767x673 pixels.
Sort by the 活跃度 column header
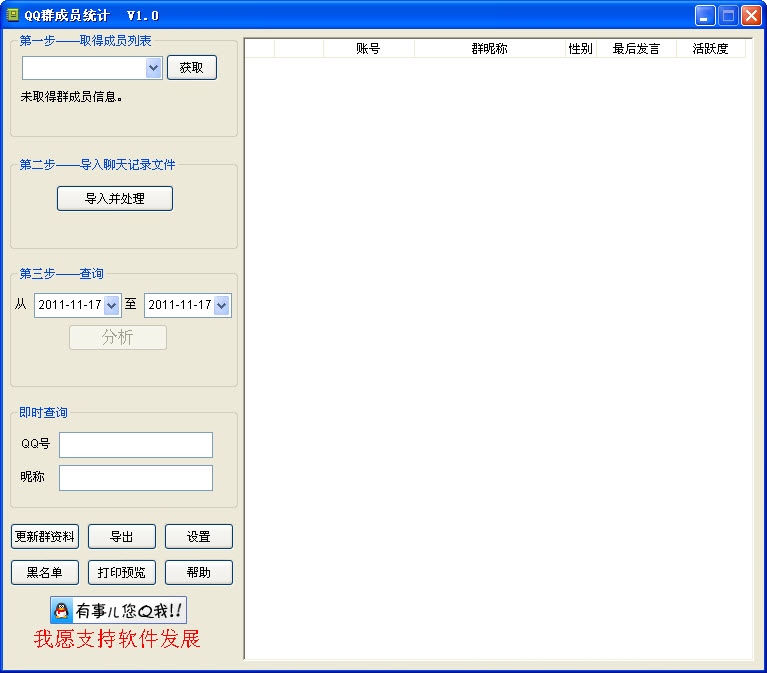click(710, 48)
